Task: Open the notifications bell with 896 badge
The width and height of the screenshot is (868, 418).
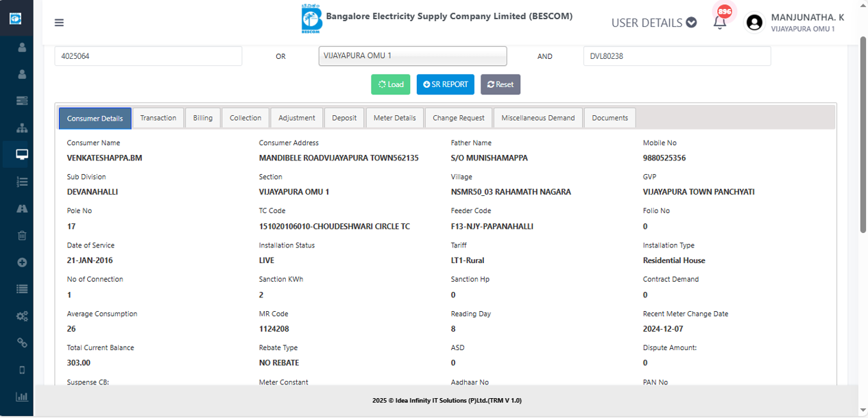Action: [720, 21]
